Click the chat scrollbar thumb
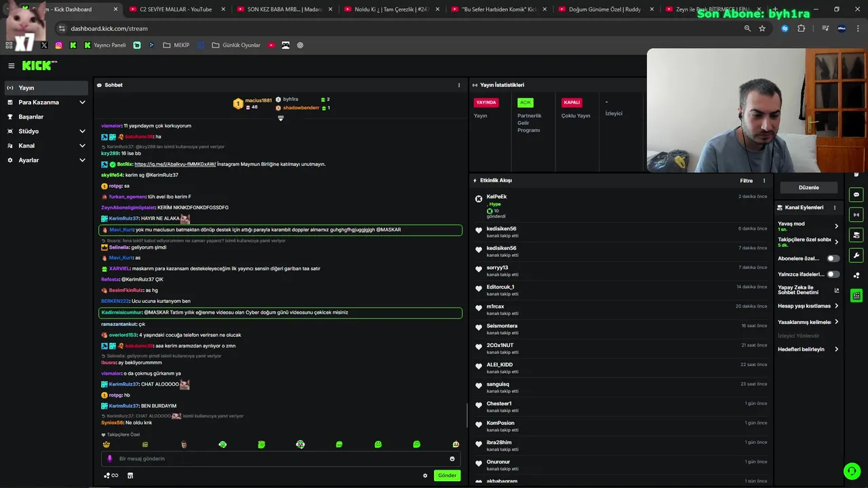Image resolution: width=868 pixels, height=488 pixels. [x=467, y=415]
